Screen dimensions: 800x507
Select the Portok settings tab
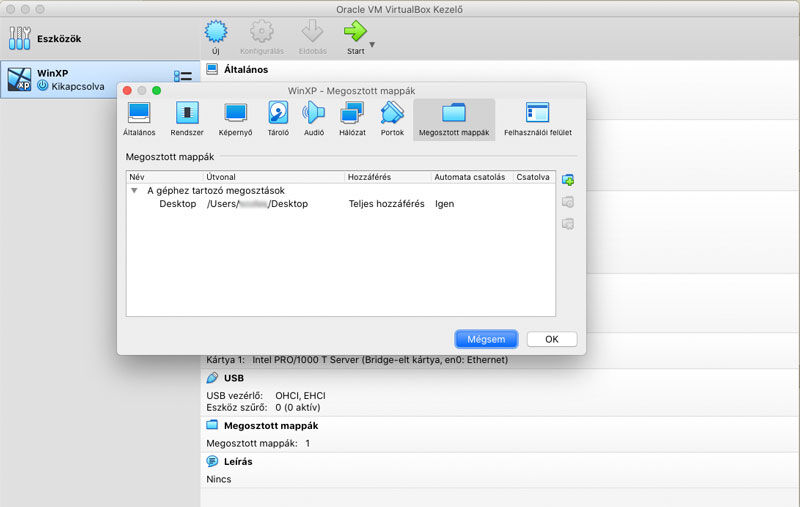tap(392, 119)
